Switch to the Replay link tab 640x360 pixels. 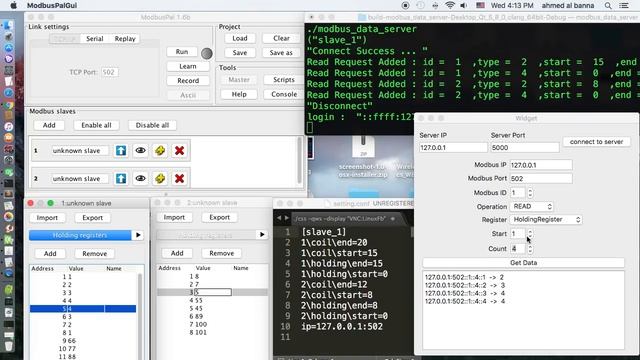coord(125,39)
